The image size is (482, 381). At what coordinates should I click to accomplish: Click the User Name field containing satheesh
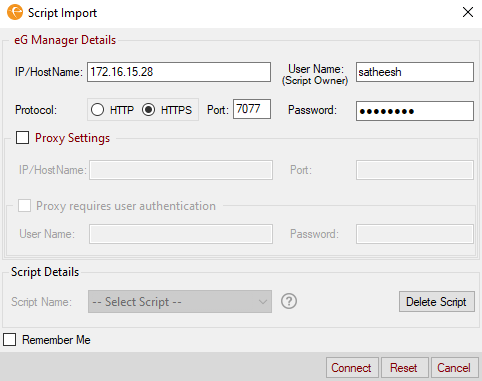(x=415, y=72)
